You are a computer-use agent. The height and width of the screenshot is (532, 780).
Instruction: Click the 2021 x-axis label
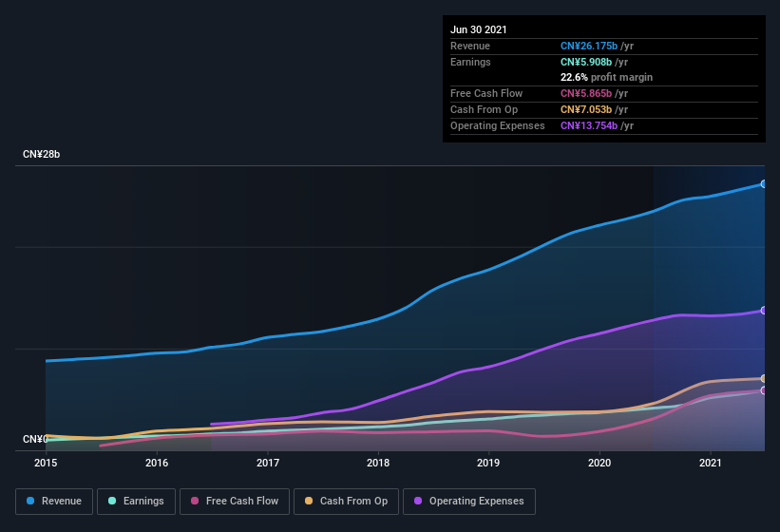tap(711, 463)
